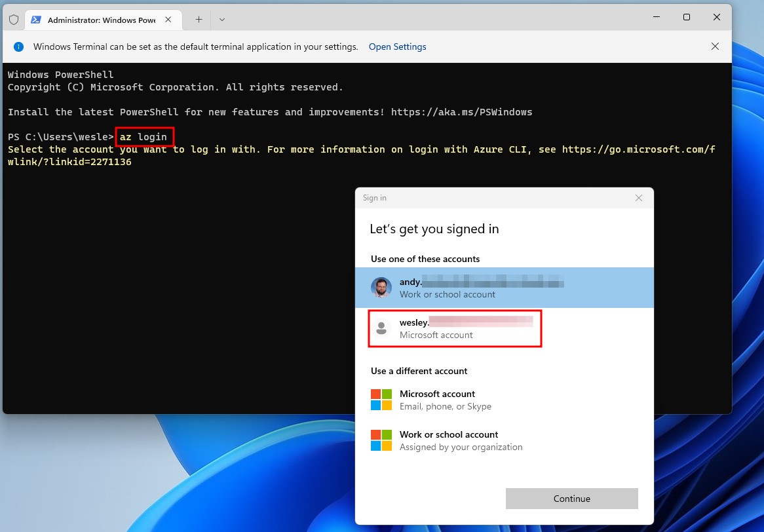The height and width of the screenshot is (532, 764).
Task: Click the PowerShell icon on the tab
Action: (35, 20)
